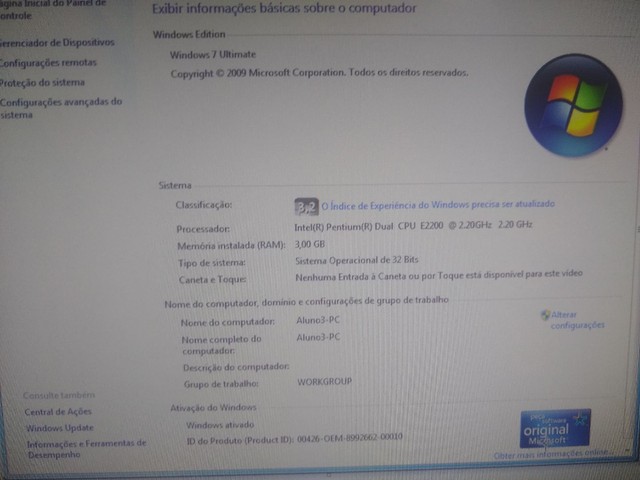The height and width of the screenshot is (480, 640).
Task: Open Informações e Ferramentas de Desempenho
Action: point(87,449)
